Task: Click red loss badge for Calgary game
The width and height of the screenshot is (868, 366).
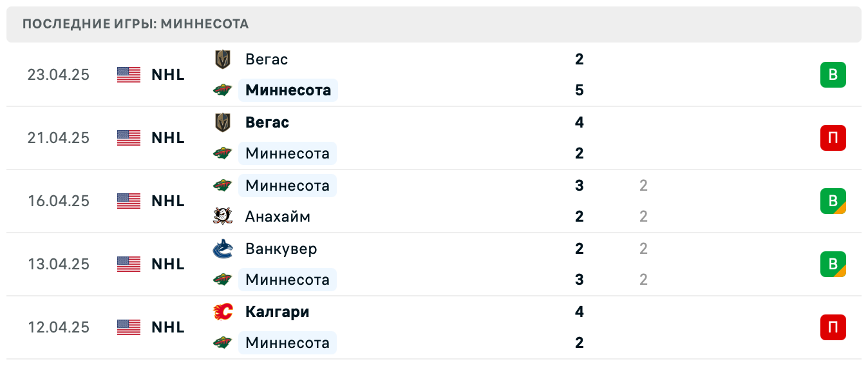Action: (x=833, y=327)
